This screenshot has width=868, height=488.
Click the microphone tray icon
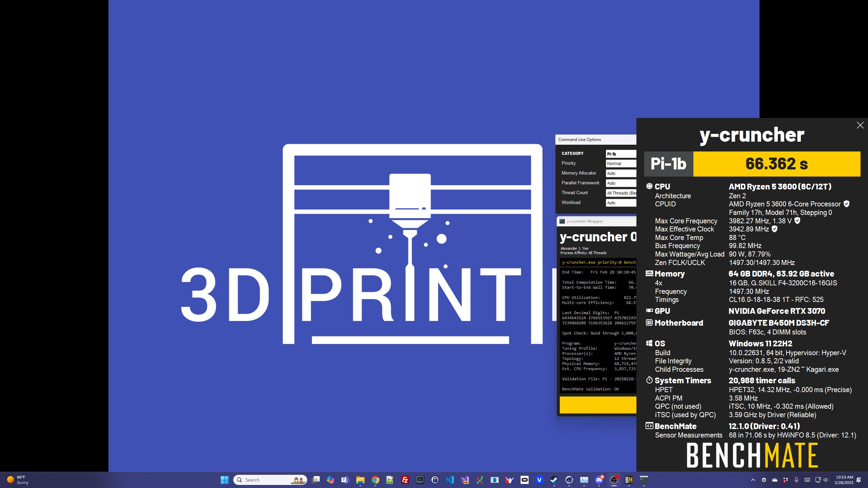(x=796, y=480)
